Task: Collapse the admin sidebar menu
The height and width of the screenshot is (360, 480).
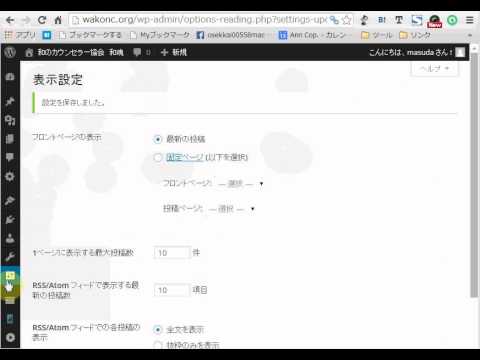Action: (10, 337)
